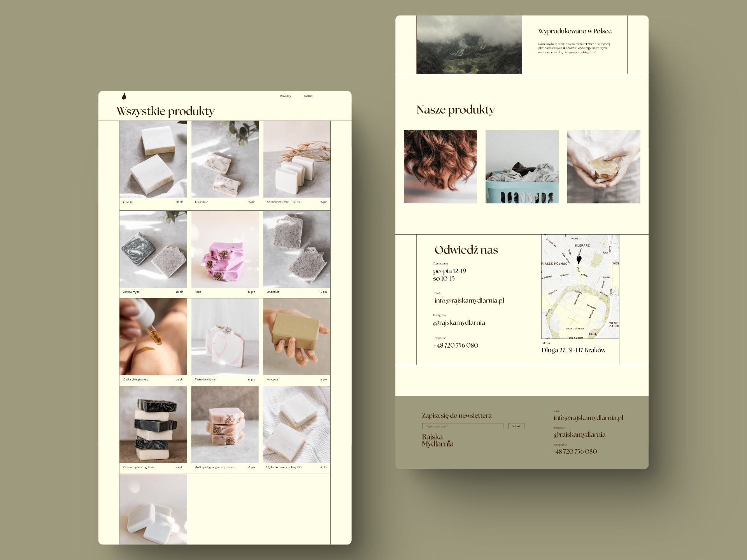Select the Konopne soap product image
Screen dimensions: 747x560
[x=296, y=337]
